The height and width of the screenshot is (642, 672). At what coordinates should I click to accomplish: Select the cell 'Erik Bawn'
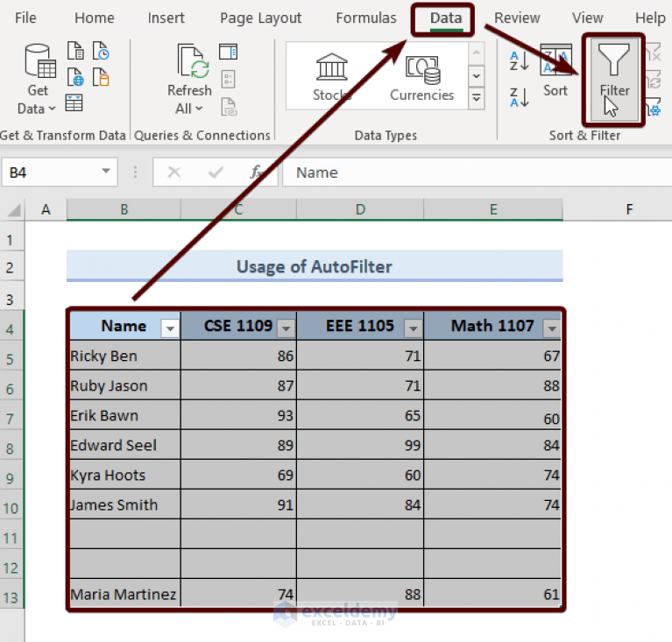coord(124,415)
